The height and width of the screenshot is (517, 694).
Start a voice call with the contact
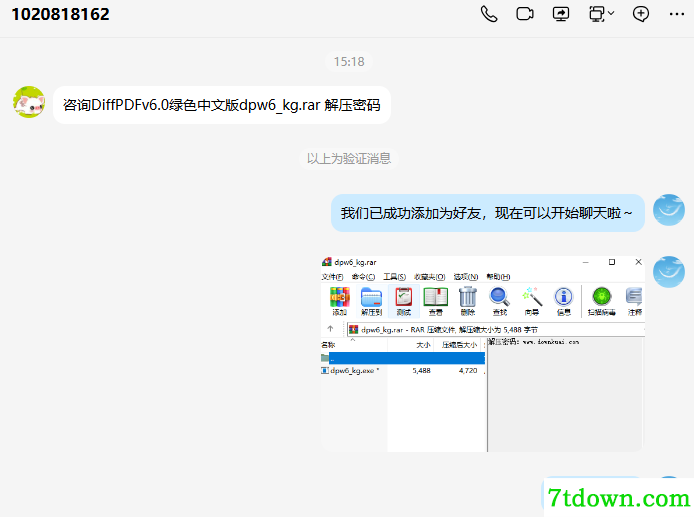point(489,14)
